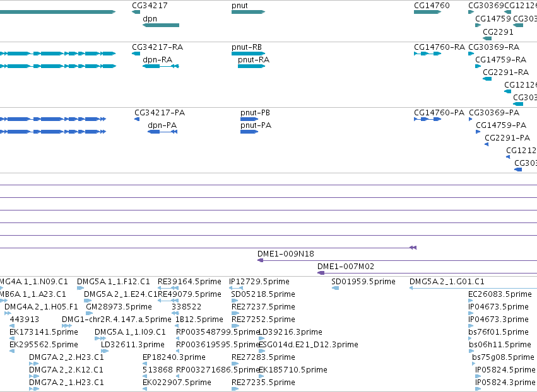Select the IP04673.3prime label

tap(499, 320)
